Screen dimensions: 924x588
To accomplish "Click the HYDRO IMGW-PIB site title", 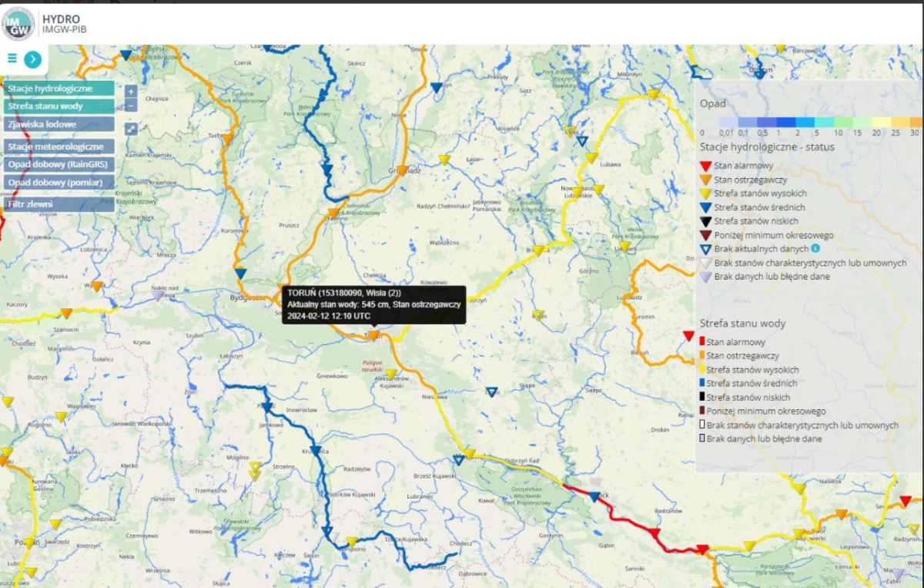I will click(64, 24).
